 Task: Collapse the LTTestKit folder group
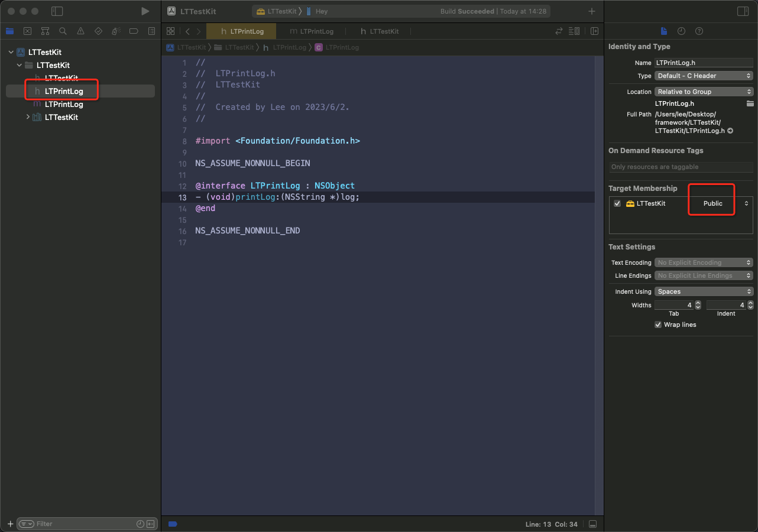(20, 65)
